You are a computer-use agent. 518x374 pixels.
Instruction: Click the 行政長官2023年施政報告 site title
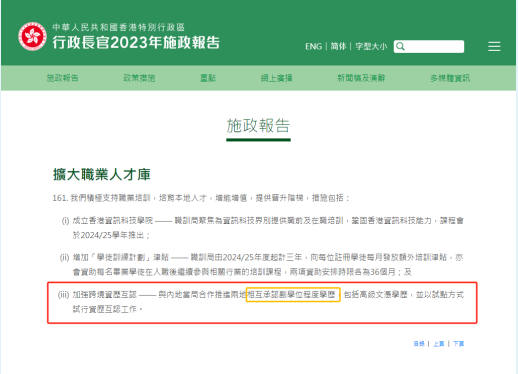(x=136, y=42)
